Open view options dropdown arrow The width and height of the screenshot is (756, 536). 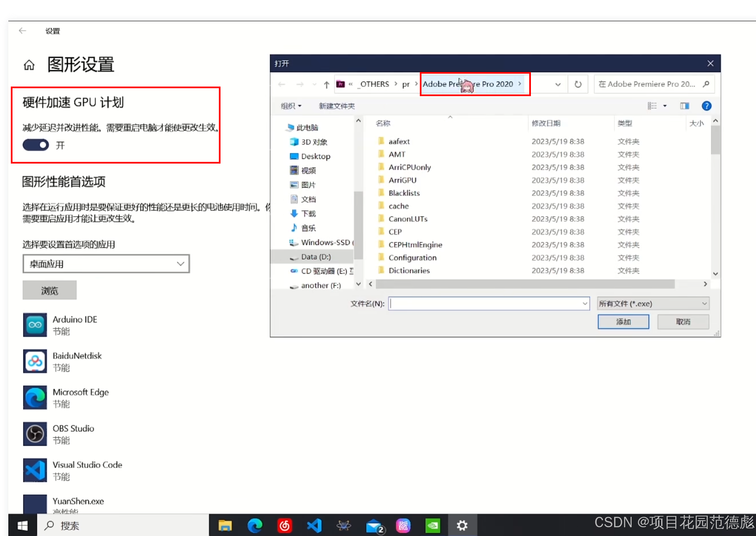(665, 106)
